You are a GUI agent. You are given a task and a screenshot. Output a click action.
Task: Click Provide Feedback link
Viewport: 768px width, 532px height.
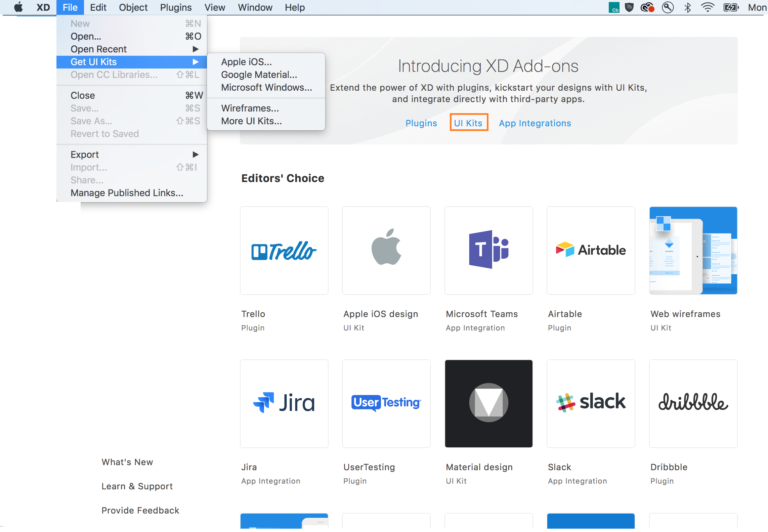click(x=140, y=511)
